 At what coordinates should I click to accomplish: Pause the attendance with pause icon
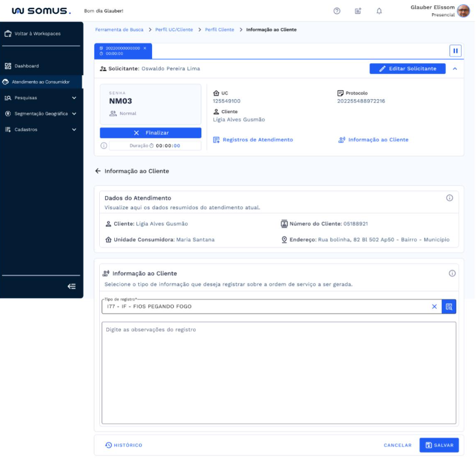(456, 51)
